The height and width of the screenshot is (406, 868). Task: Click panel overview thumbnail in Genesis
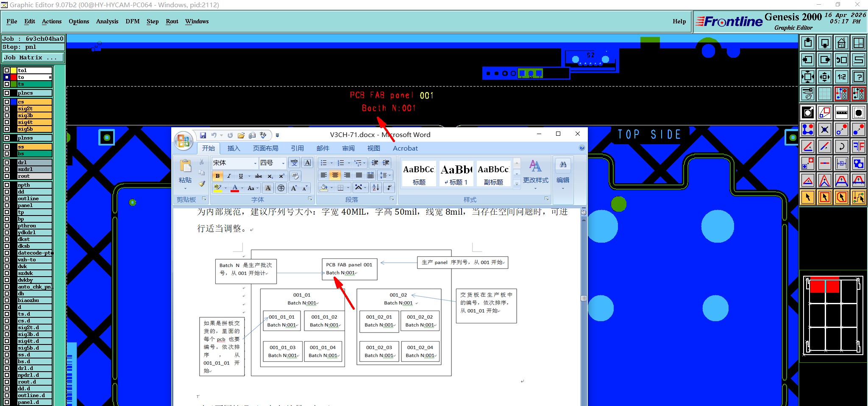click(x=833, y=315)
